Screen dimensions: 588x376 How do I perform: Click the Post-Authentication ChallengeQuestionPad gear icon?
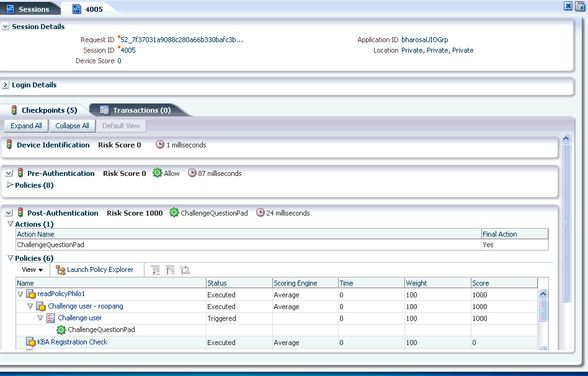pyautogui.click(x=174, y=212)
